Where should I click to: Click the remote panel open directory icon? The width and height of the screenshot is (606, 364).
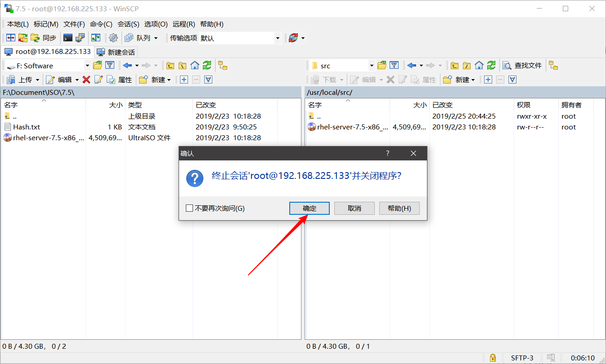(382, 66)
